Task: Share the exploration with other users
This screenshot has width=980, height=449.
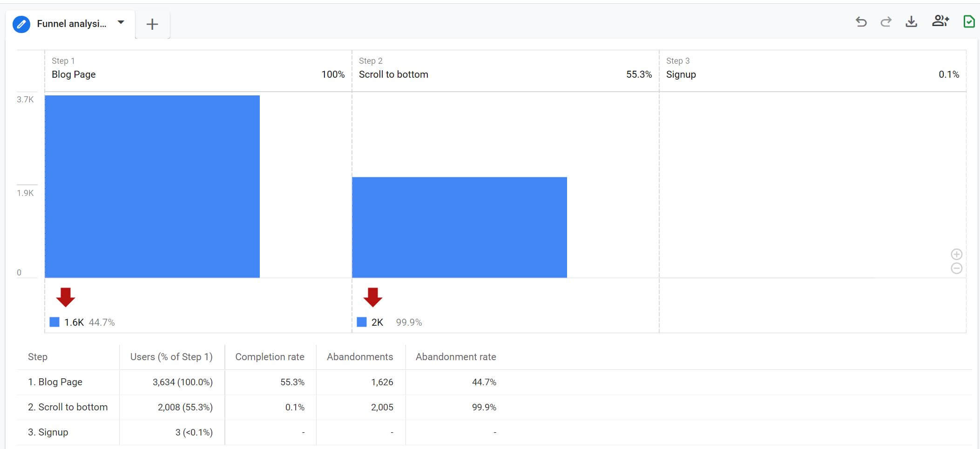Action: coord(940,21)
